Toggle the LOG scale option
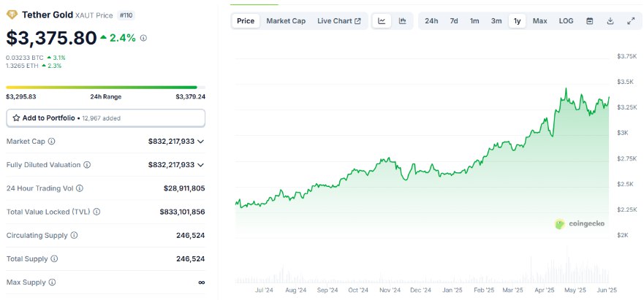 point(567,21)
